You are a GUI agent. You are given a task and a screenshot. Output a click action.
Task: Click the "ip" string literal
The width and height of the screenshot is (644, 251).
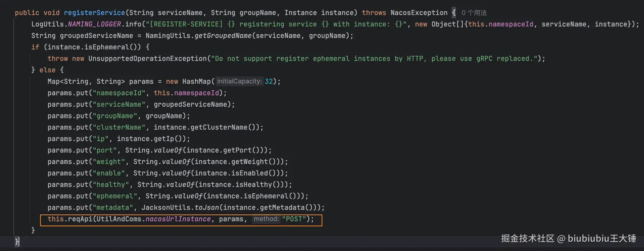click(x=101, y=139)
